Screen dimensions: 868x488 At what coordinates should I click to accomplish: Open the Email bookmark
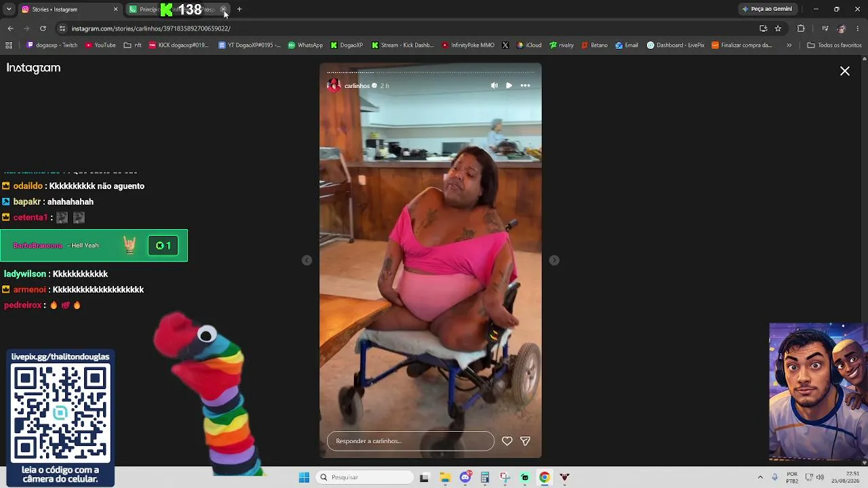tap(627, 45)
